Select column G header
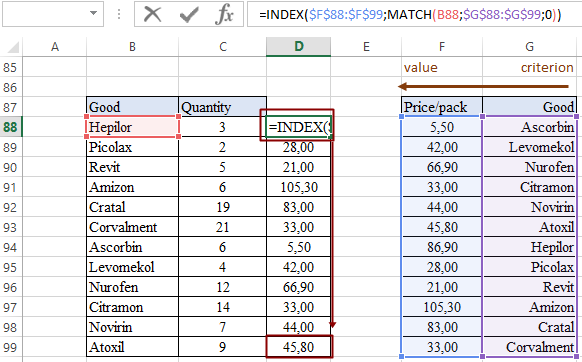The image size is (582, 362). (x=530, y=47)
